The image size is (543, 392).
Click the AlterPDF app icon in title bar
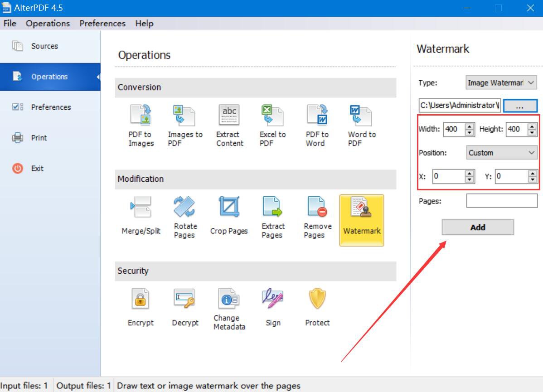[6, 8]
